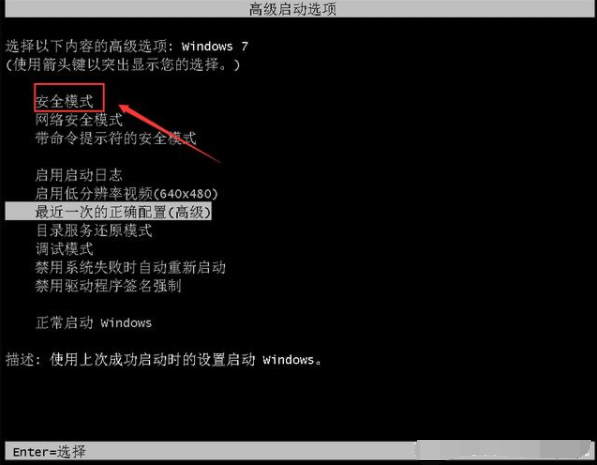Click the red arrow annotation
This screenshot has width=597, height=465.
[169, 133]
